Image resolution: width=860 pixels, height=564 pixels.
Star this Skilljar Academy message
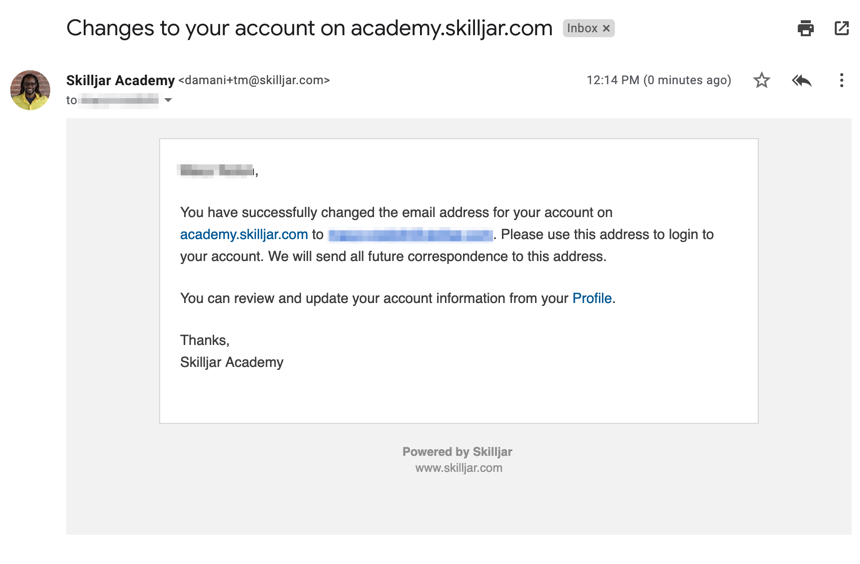[x=762, y=80]
